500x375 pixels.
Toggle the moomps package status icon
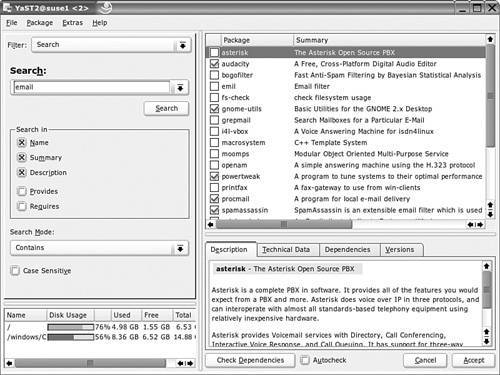point(214,154)
